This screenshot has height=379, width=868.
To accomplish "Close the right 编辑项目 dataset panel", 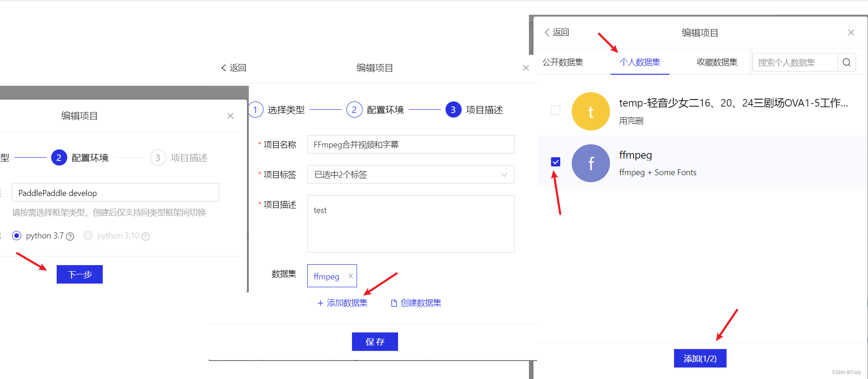I will [851, 32].
